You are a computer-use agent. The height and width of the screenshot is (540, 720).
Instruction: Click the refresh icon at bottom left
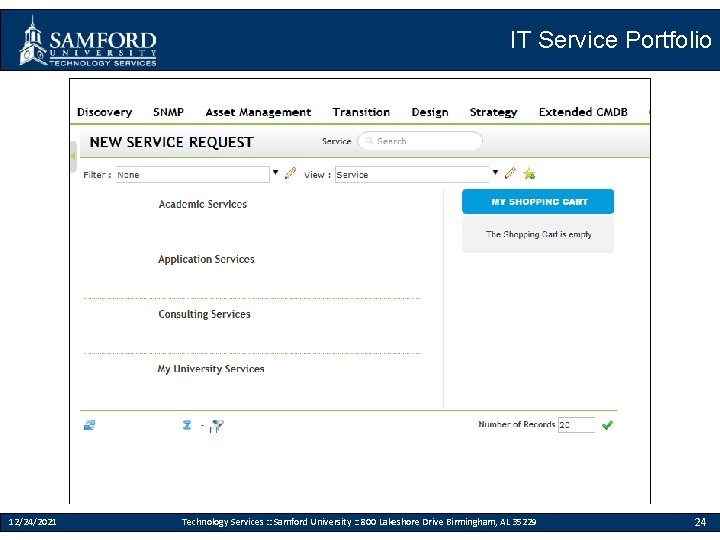90,425
